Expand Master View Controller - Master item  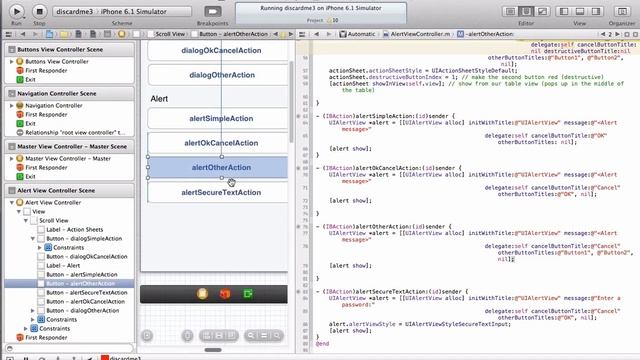pyautogui.click(x=11, y=159)
